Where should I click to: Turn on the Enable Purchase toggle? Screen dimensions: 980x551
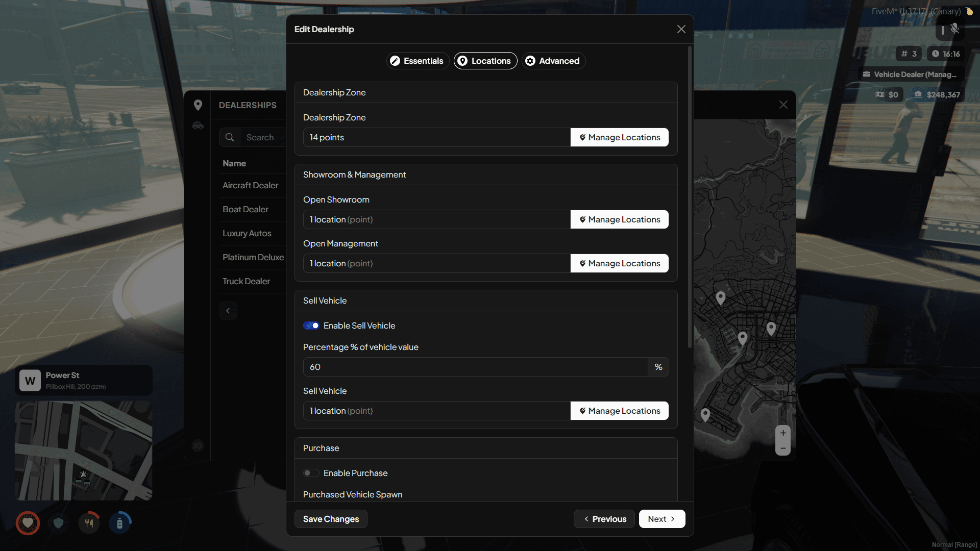click(311, 473)
